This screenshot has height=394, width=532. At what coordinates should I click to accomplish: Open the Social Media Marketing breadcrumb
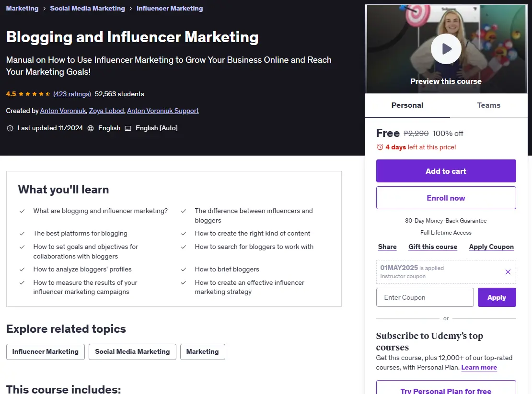[x=88, y=8]
